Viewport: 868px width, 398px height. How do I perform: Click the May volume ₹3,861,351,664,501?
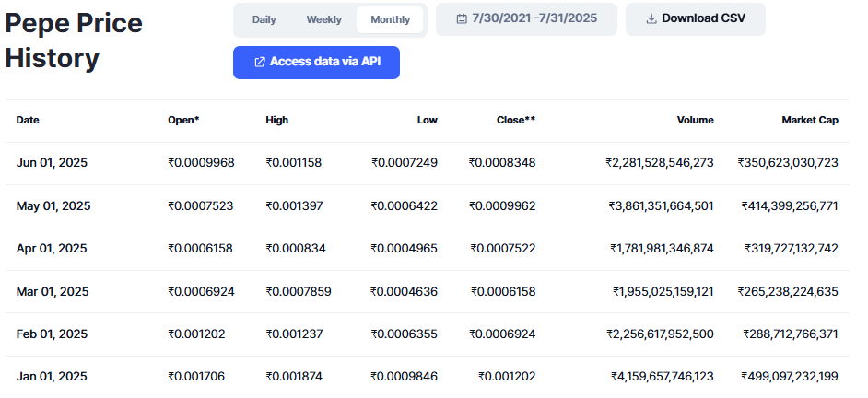[x=661, y=206]
